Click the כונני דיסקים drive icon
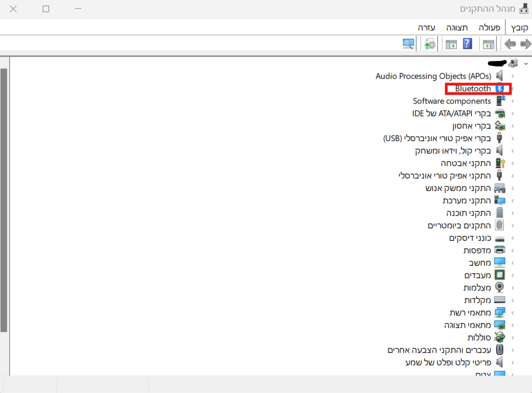Screen dimensions: 532x393 [500, 239]
